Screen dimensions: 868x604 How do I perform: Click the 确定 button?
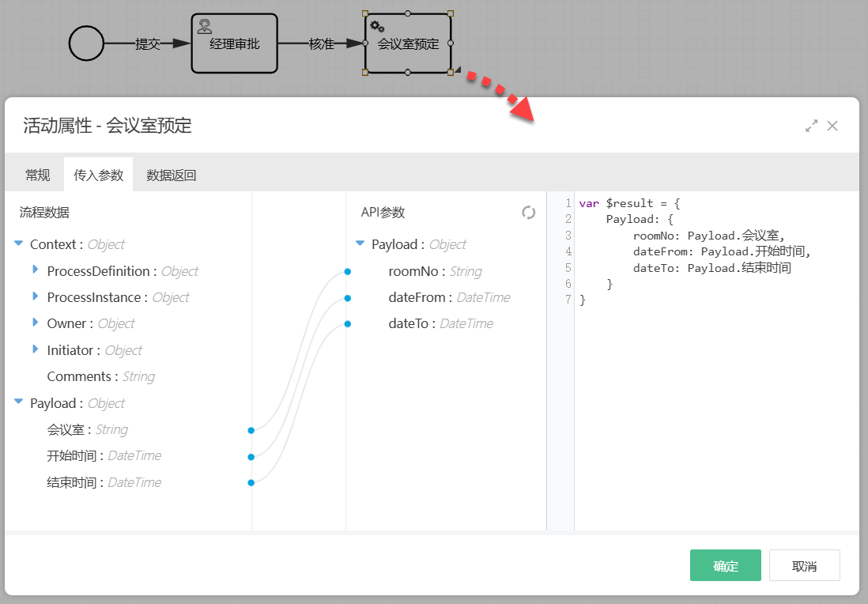click(x=725, y=566)
